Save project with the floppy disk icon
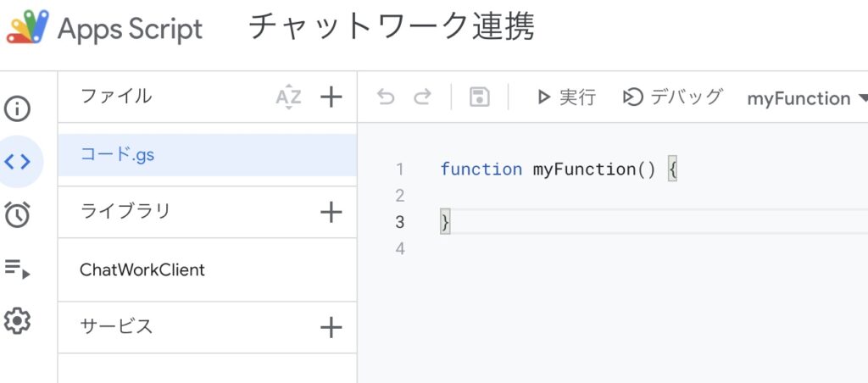This screenshot has height=383, width=868. (480, 97)
